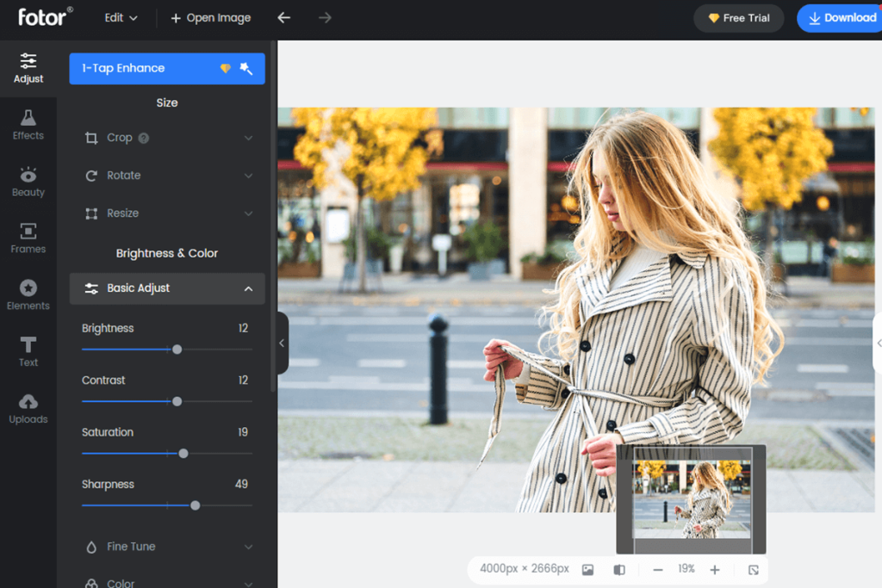Select the Text tool from the sidebar

[28, 351]
